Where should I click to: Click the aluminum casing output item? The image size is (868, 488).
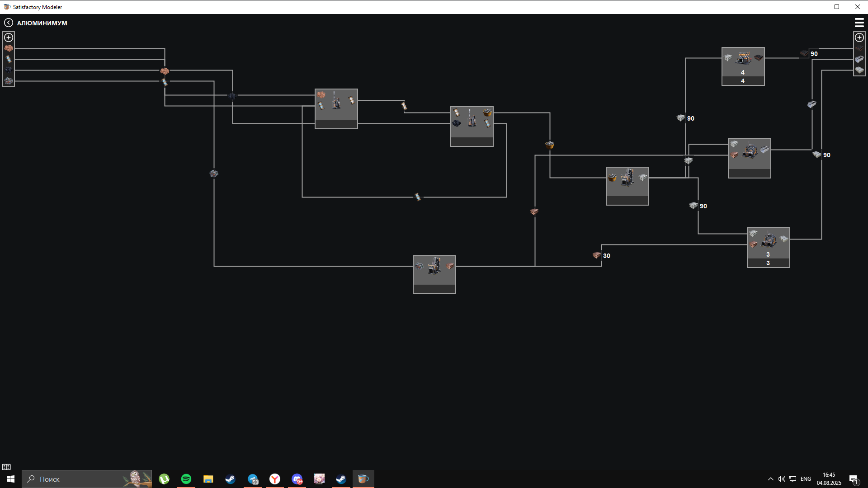859,59
